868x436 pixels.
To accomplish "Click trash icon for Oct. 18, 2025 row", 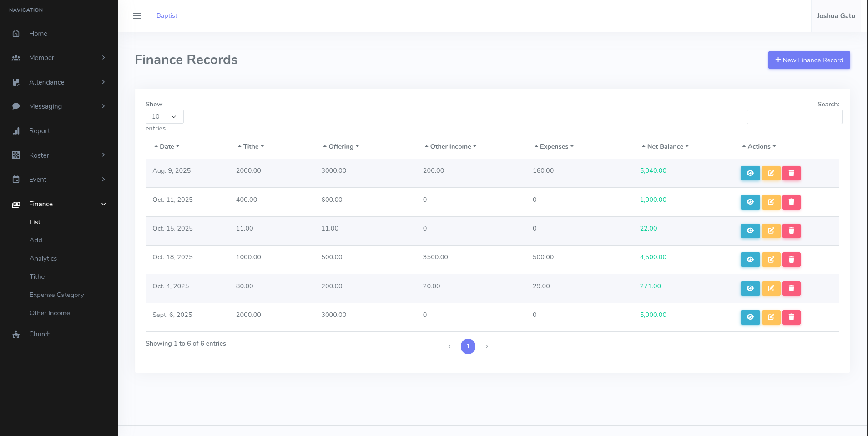I will pyautogui.click(x=791, y=260).
